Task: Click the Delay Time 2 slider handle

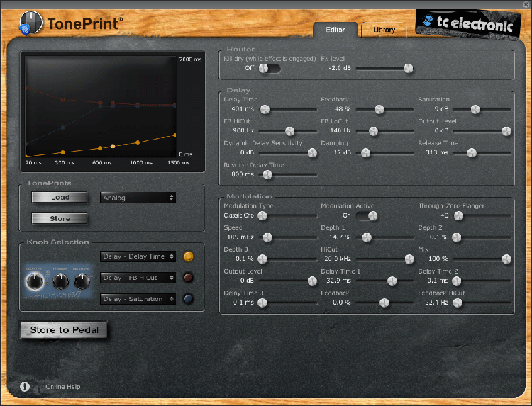Action: (x=456, y=281)
